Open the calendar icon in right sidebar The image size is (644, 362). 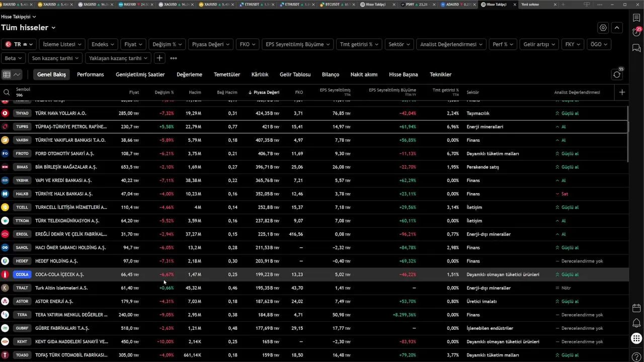(x=636, y=308)
